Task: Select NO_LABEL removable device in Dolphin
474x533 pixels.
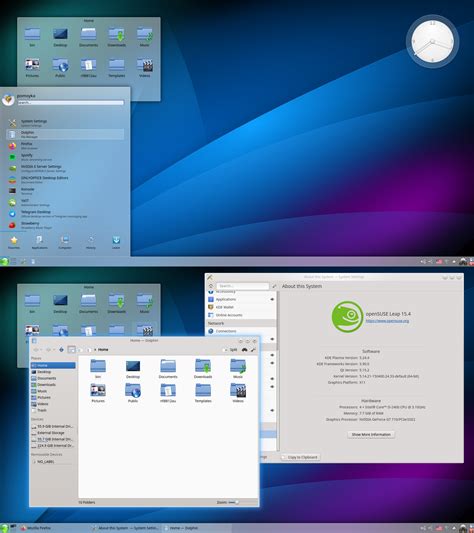Action: coord(53,462)
